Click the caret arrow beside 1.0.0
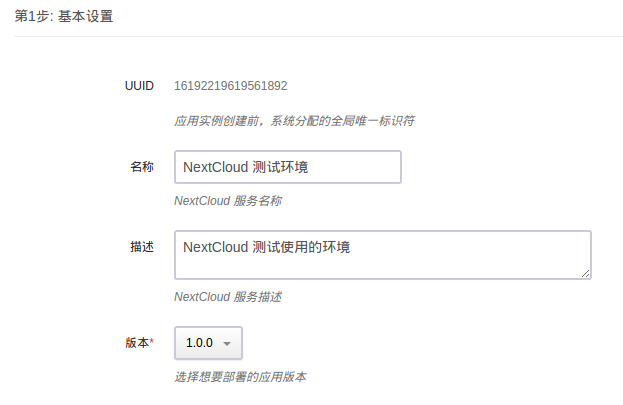The width and height of the screenshot is (623, 405). click(228, 344)
